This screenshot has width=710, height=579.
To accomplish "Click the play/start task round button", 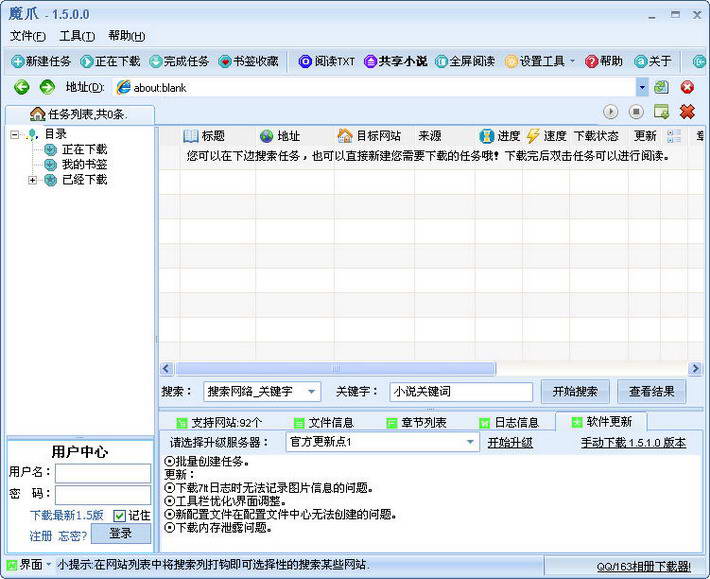I will 610,112.
